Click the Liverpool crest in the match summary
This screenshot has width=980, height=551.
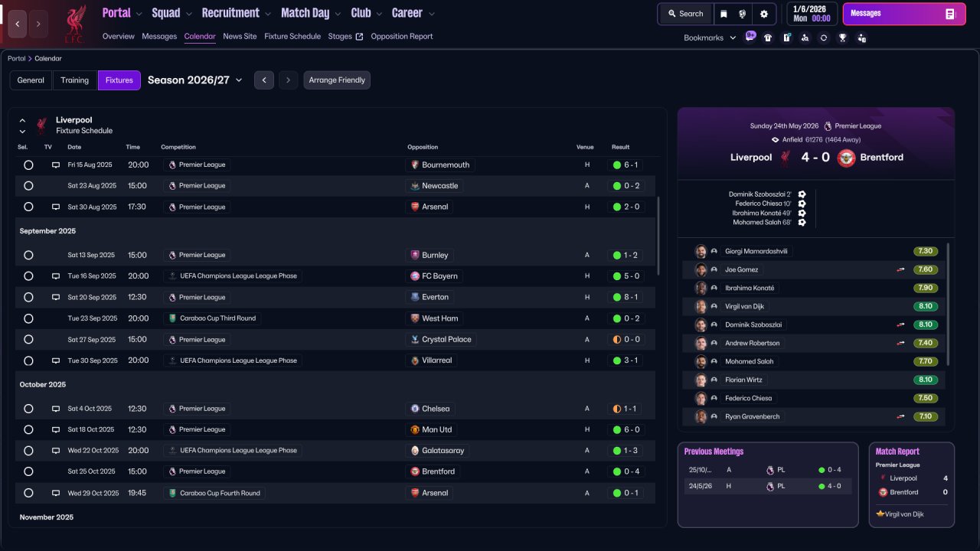tap(785, 158)
